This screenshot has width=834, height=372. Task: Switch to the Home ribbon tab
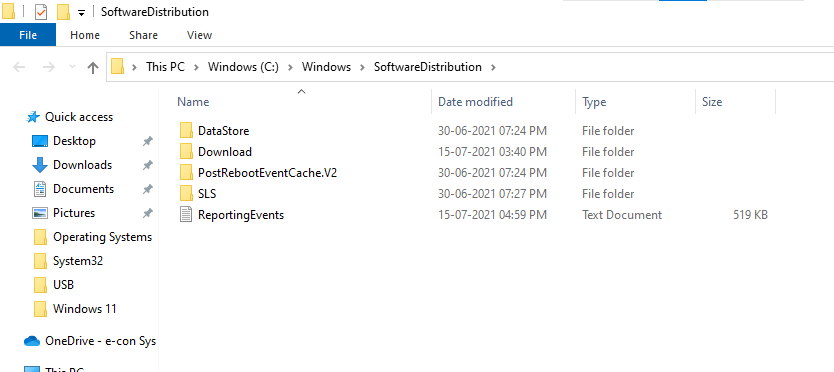[x=85, y=35]
